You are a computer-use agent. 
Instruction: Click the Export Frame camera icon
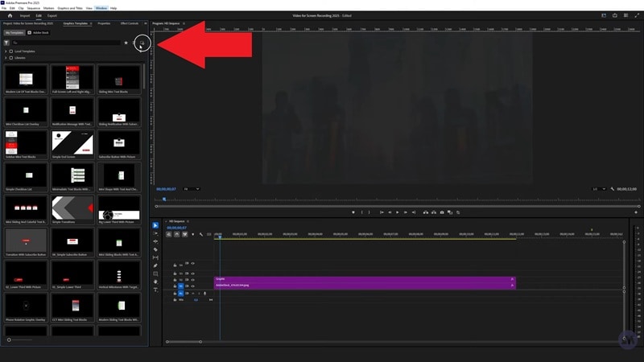pos(442,212)
